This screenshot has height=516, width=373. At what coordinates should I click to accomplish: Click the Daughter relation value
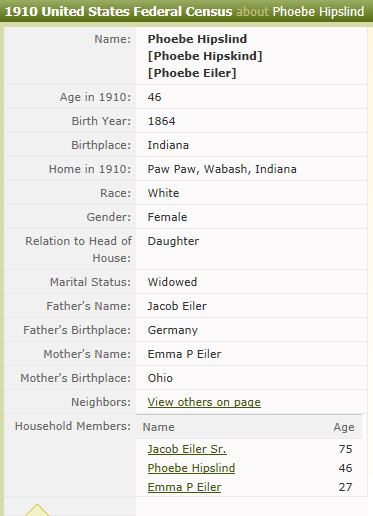coord(173,241)
